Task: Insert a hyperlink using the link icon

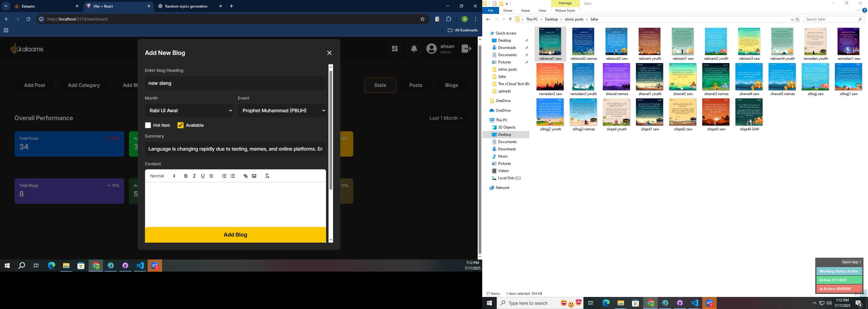Action: [x=246, y=176]
